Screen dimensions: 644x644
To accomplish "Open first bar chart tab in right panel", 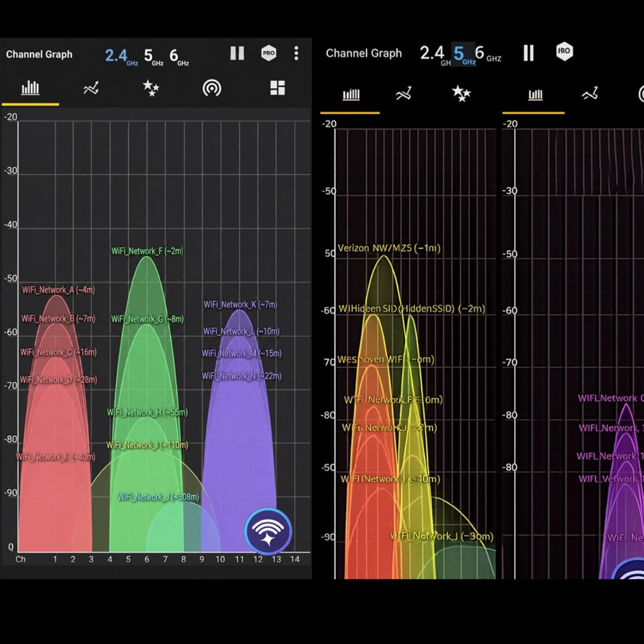I will [351, 94].
